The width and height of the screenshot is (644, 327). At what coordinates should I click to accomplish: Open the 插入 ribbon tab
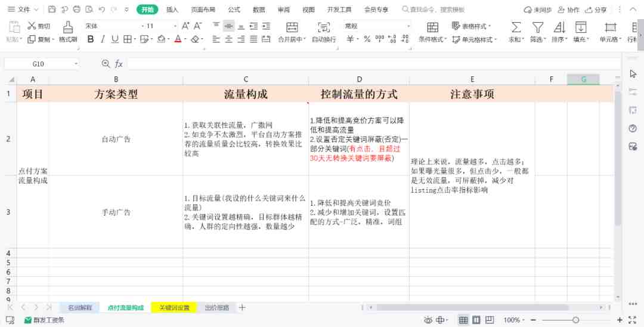[x=172, y=10]
